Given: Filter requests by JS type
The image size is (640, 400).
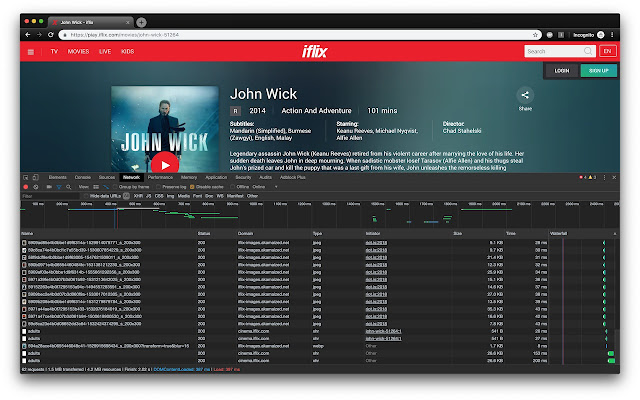Looking at the screenshot, I should click(x=149, y=196).
